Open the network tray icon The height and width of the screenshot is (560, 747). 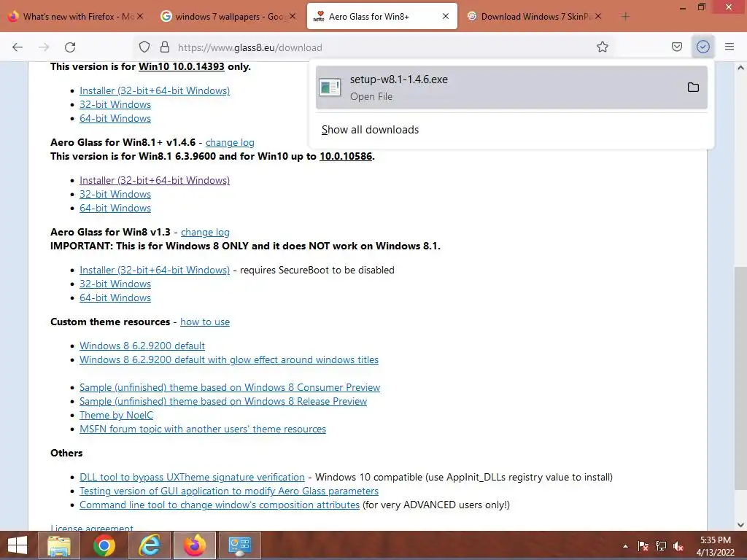pyautogui.click(x=661, y=546)
